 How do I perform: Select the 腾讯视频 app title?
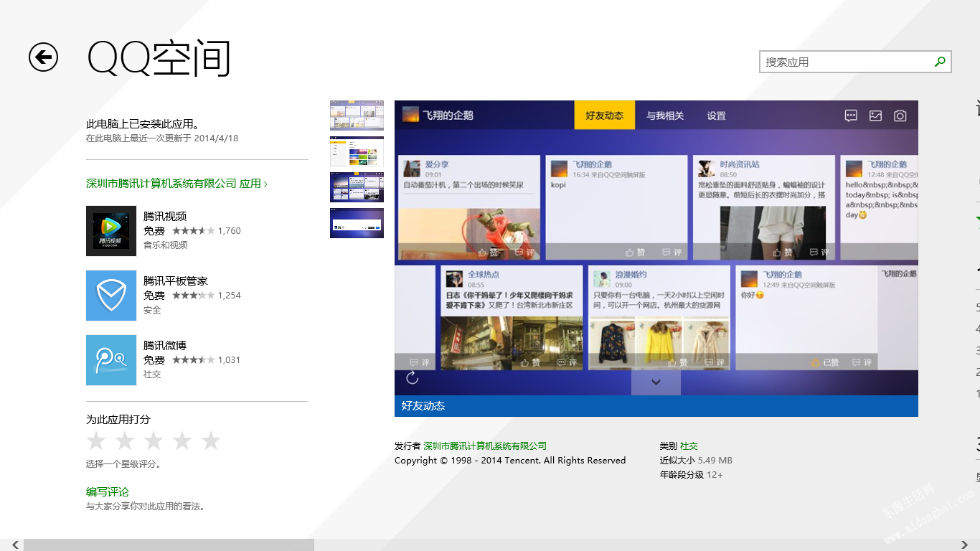click(165, 216)
